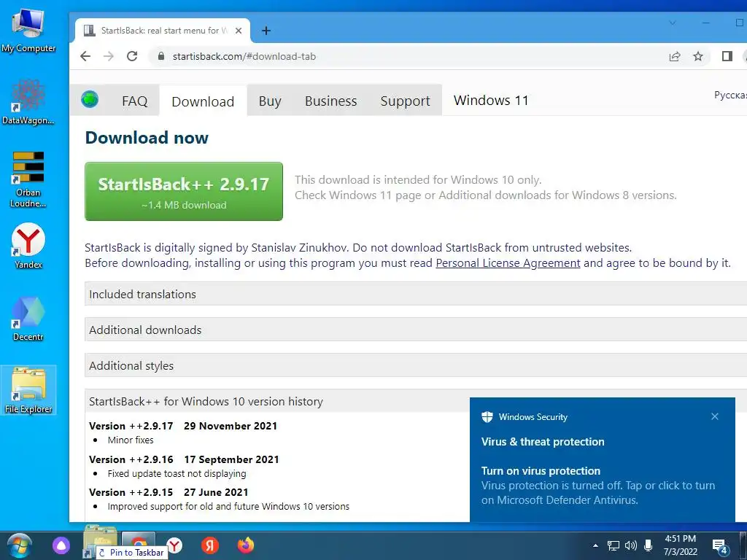Open the purple Alice assistant taskbar icon
The image size is (747, 560).
(x=61, y=545)
